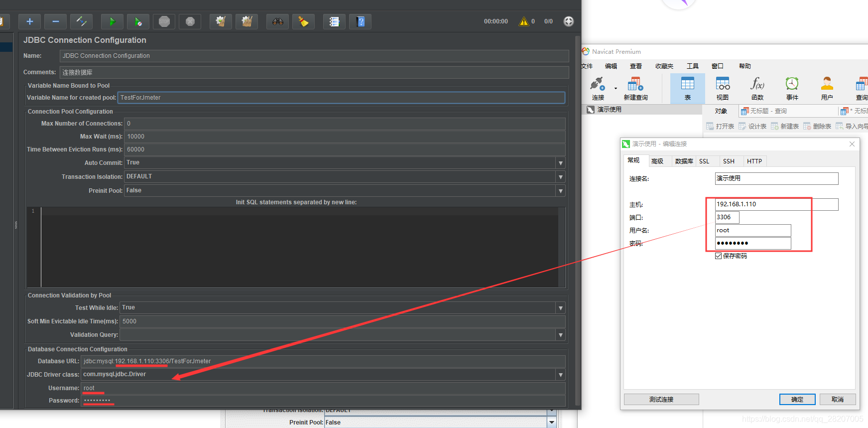Open the JMeter Help icon
The height and width of the screenshot is (428, 868).
tap(360, 21)
